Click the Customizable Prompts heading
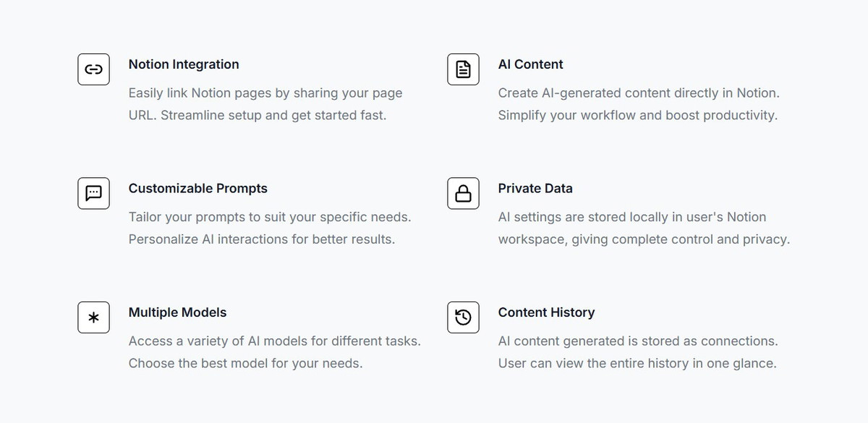The width and height of the screenshot is (868, 423). point(197,189)
